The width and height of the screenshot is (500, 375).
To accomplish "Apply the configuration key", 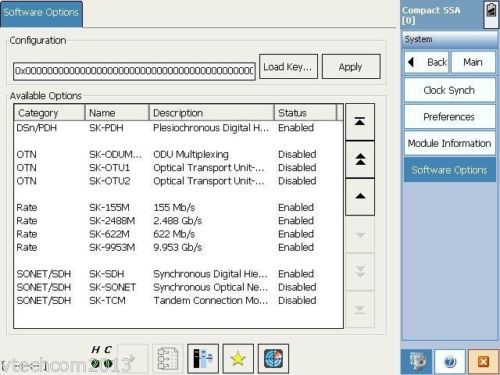I will (x=351, y=67).
